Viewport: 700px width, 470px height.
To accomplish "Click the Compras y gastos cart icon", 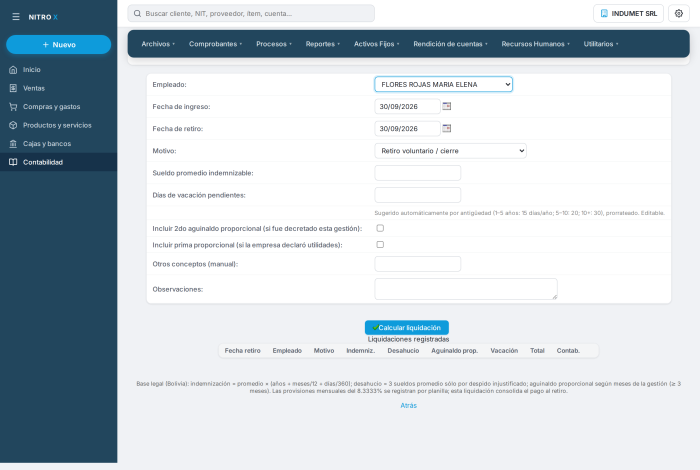I will pos(13,107).
